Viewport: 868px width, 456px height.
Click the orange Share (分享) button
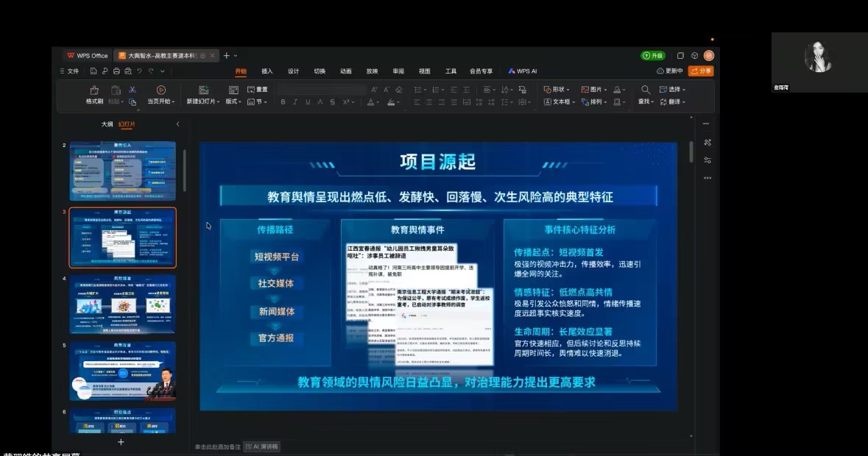point(701,71)
